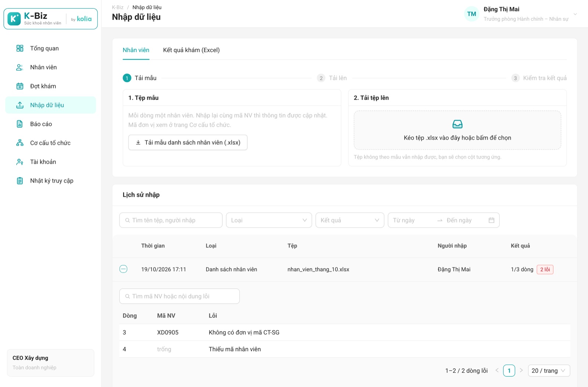The image size is (588, 387).
Task: Open Báo cáo in the sidebar
Action: 51,124
